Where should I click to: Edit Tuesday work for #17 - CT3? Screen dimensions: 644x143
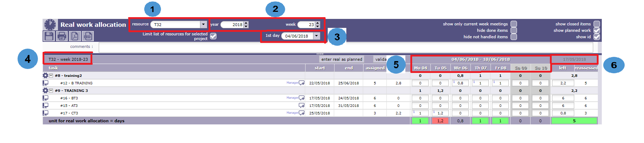440,113
